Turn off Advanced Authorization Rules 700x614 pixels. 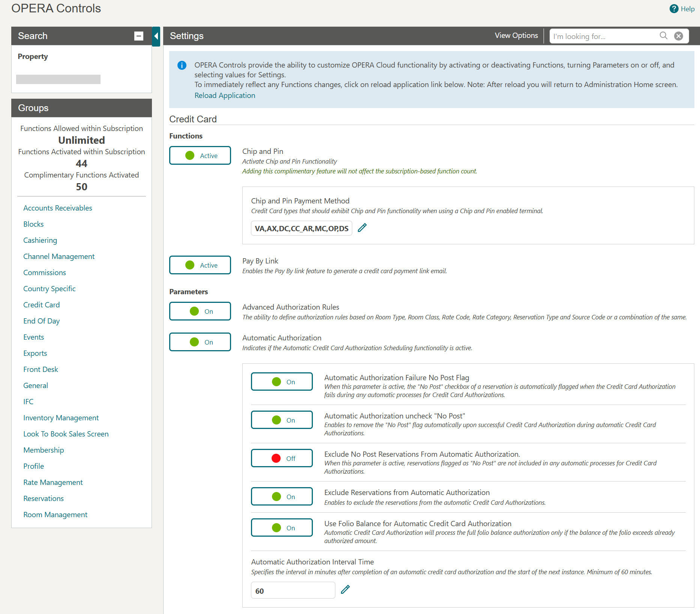[x=200, y=311]
